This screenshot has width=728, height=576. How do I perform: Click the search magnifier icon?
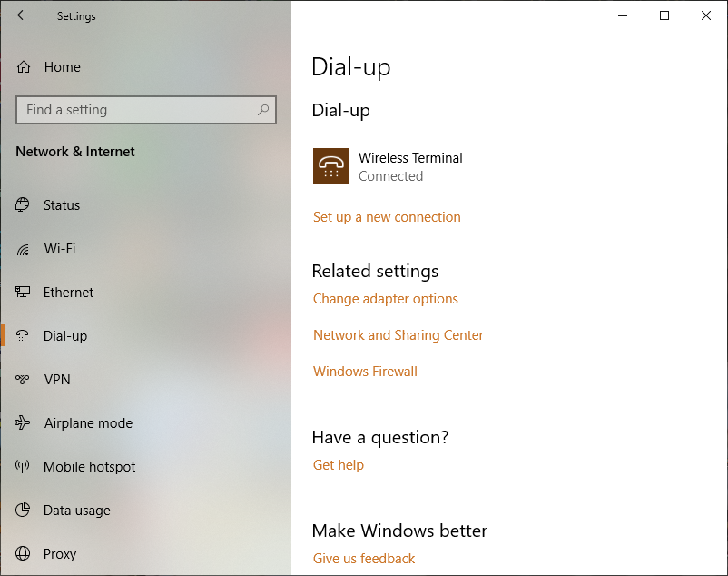[x=263, y=110]
